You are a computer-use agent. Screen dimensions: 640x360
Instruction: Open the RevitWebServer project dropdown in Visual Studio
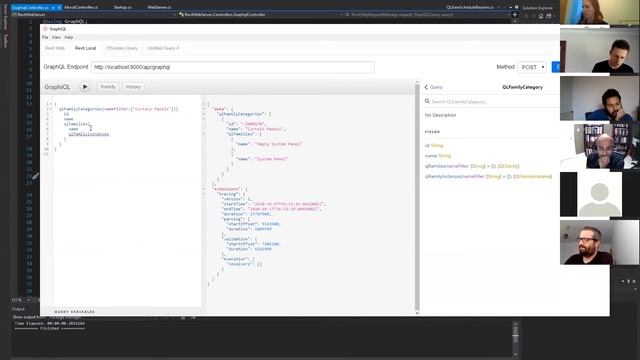94,15
